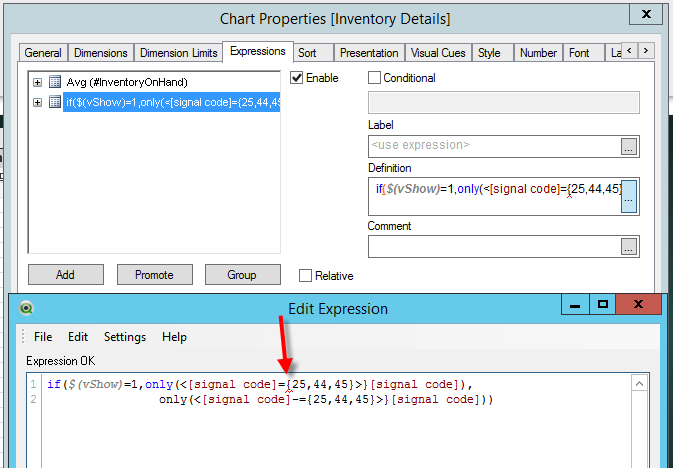The width and height of the screenshot is (673, 468).
Task: Tick the Conditional checkbox
Action: coord(375,78)
